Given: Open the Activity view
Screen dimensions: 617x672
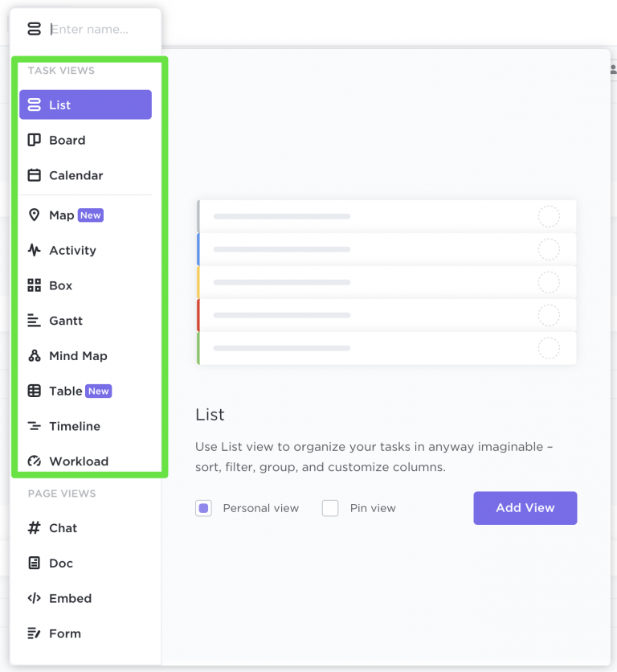Looking at the screenshot, I should pos(72,250).
